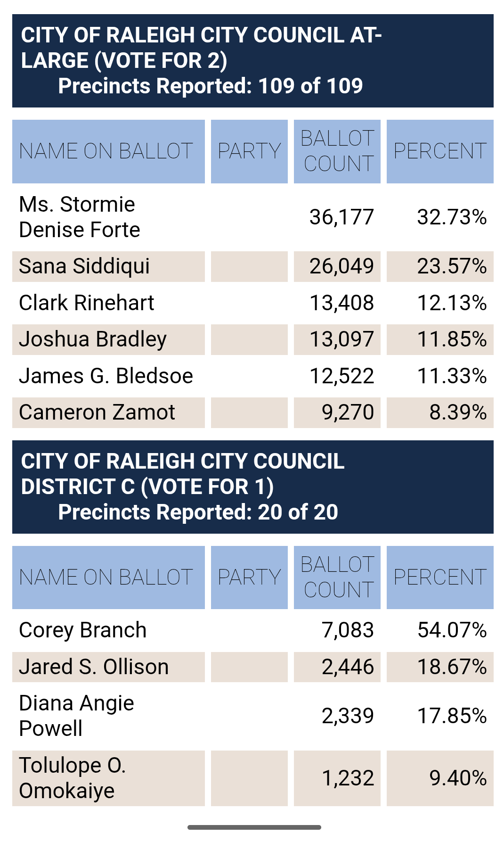Viewport: 504px width, 842px height.
Task: Select Ms. Stormie Denise Forte's name
Action: pyautogui.click(x=79, y=217)
